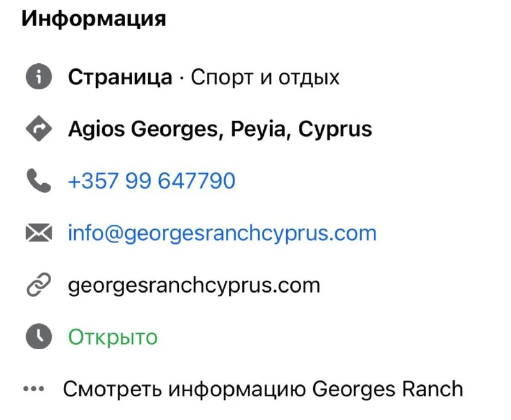The width and height of the screenshot is (511, 420).
Task: Click the clock opening hours icon
Action: 38,337
